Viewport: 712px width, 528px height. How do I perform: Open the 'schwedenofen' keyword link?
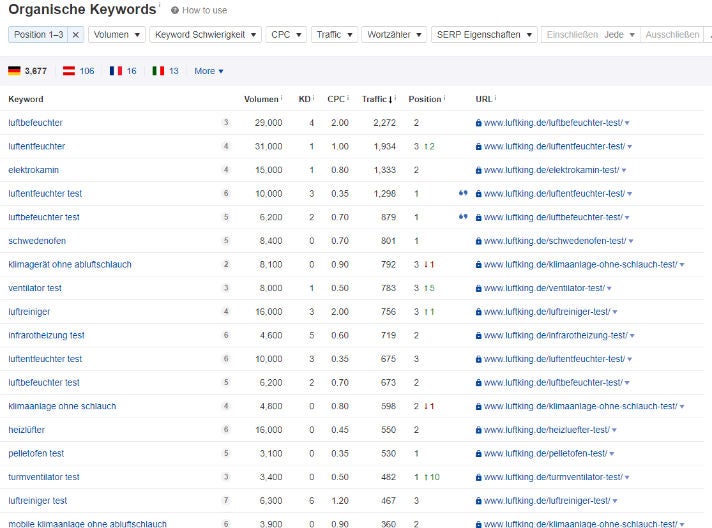pyautogui.click(x=36, y=241)
